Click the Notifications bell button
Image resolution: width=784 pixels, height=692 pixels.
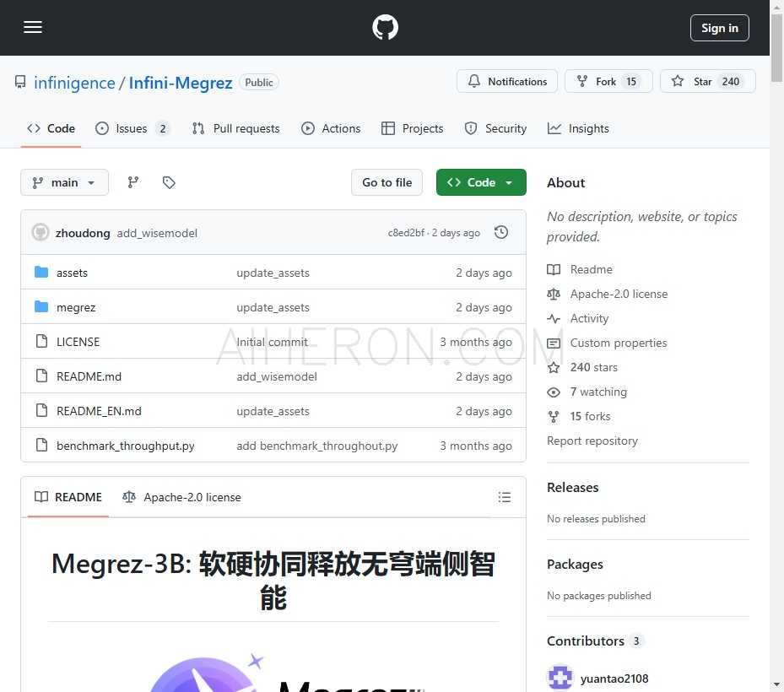pyautogui.click(x=507, y=82)
